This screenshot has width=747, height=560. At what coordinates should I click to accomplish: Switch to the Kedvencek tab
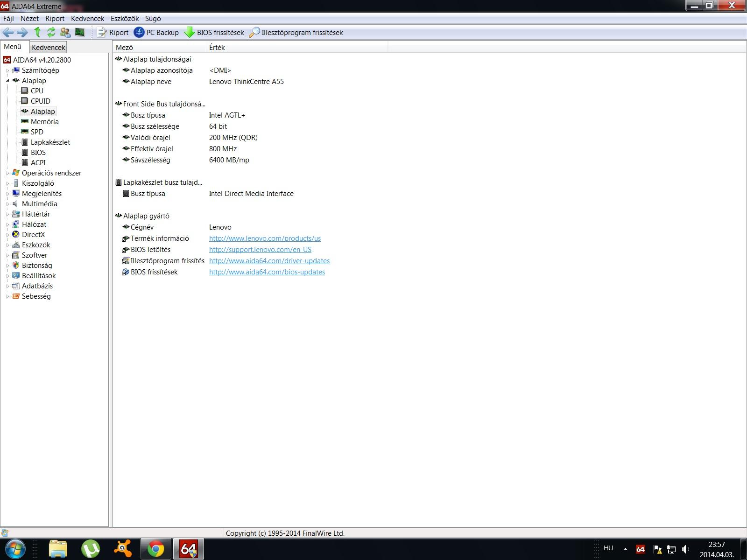[x=49, y=47]
